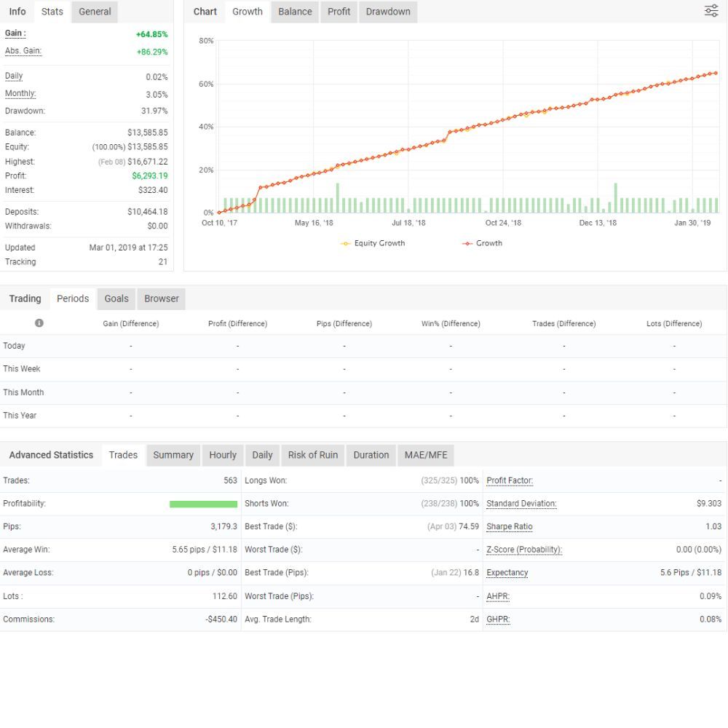Open the Drawdown chart tab
The image size is (728, 728).
tap(388, 12)
